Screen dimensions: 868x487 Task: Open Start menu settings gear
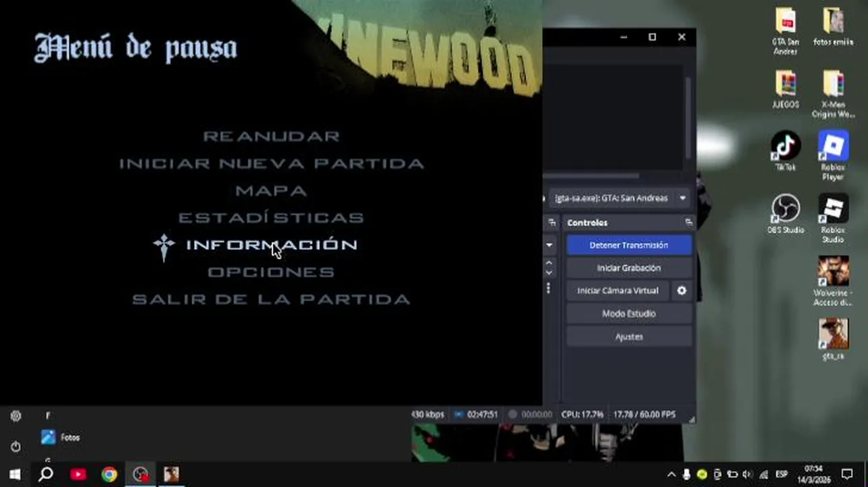click(16, 416)
